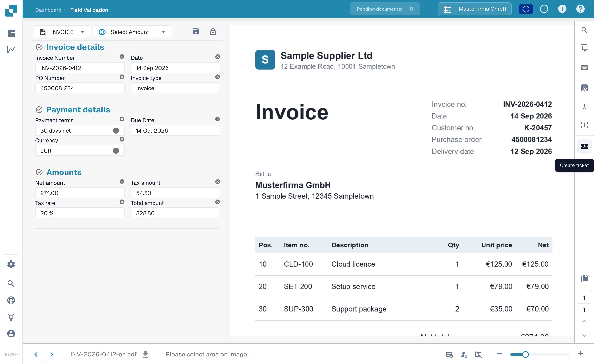Open the document search magnifier in right toolbar
Image resolution: width=594 pixels, height=364 pixels.
click(584, 30)
